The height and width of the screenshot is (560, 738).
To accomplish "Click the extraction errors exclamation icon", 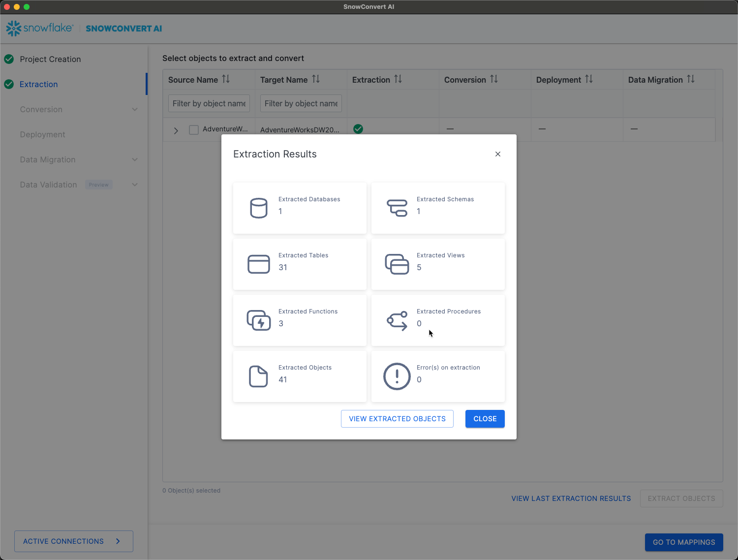I will coord(397,376).
